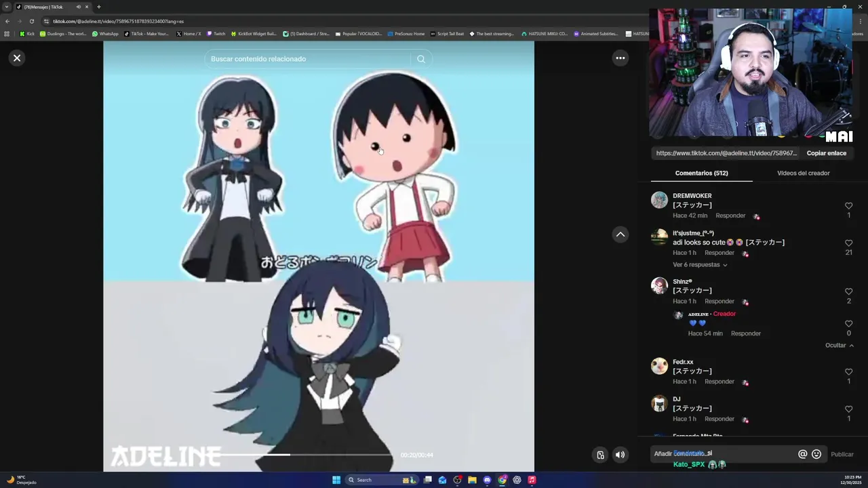The height and width of the screenshot is (488, 868).
Task: Like it'sjustme's comment with heart
Action: coord(848,243)
